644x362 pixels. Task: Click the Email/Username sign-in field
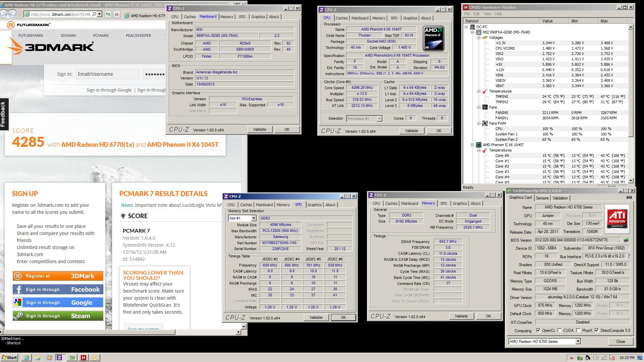tap(107, 74)
